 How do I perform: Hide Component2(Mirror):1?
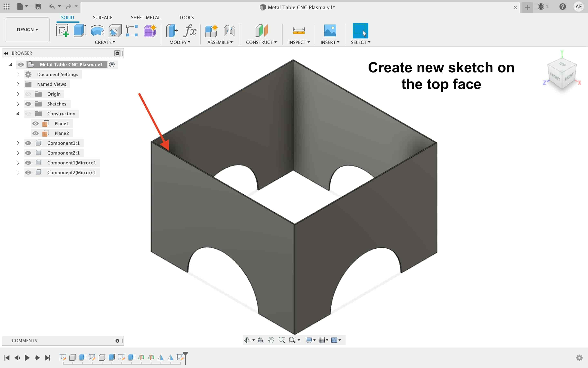[x=28, y=173]
